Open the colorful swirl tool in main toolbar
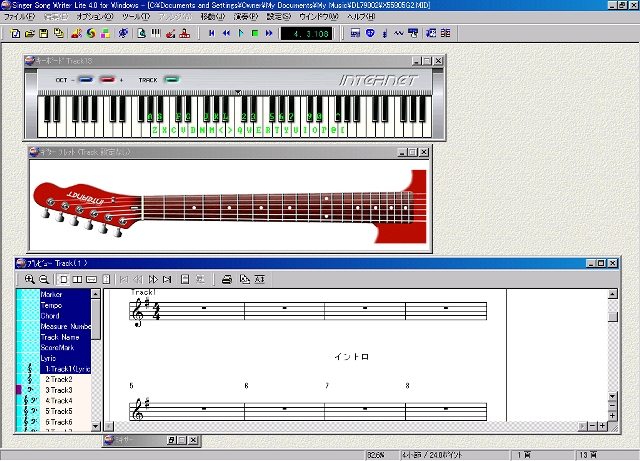Viewport: 640px width, 461px height. point(91,33)
